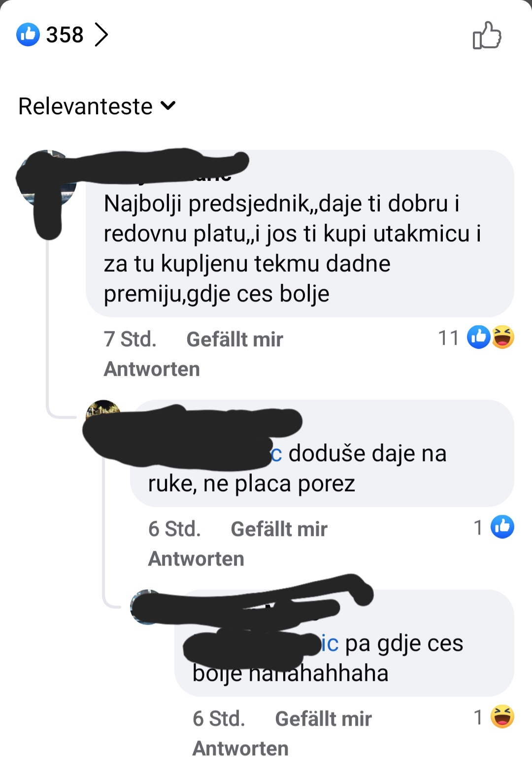Like the 'ne placa porez' reply via Gefällt mir

coord(279,529)
